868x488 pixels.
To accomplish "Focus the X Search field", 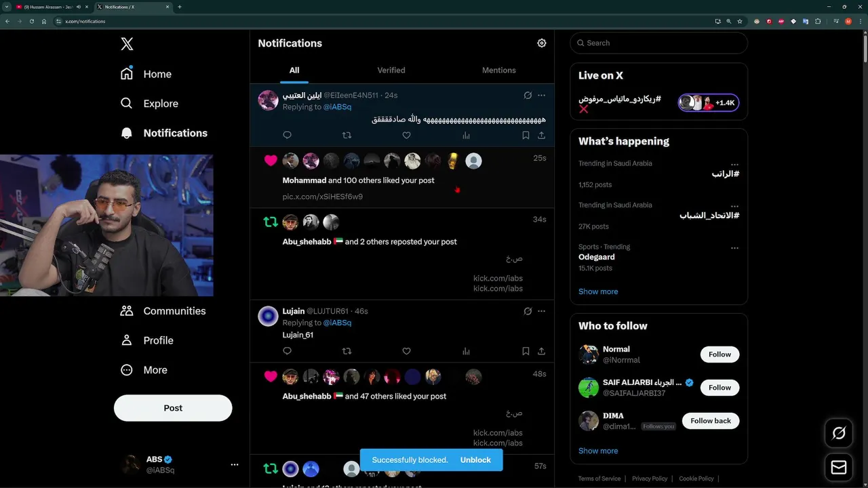I will coord(659,43).
